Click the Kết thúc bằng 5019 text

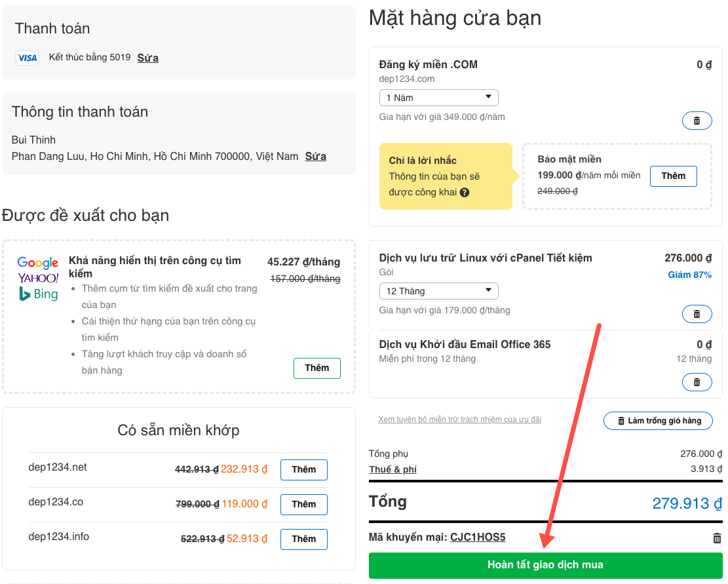coord(90,57)
